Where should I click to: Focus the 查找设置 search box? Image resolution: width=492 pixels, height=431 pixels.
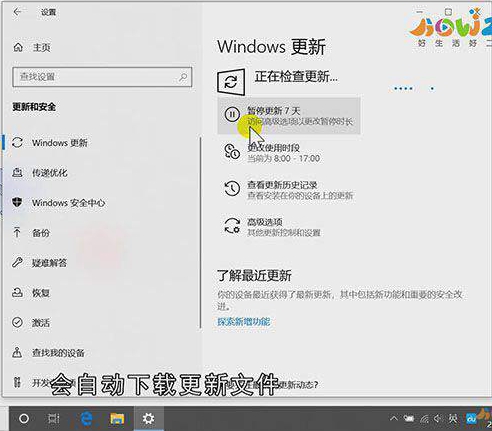(x=102, y=77)
